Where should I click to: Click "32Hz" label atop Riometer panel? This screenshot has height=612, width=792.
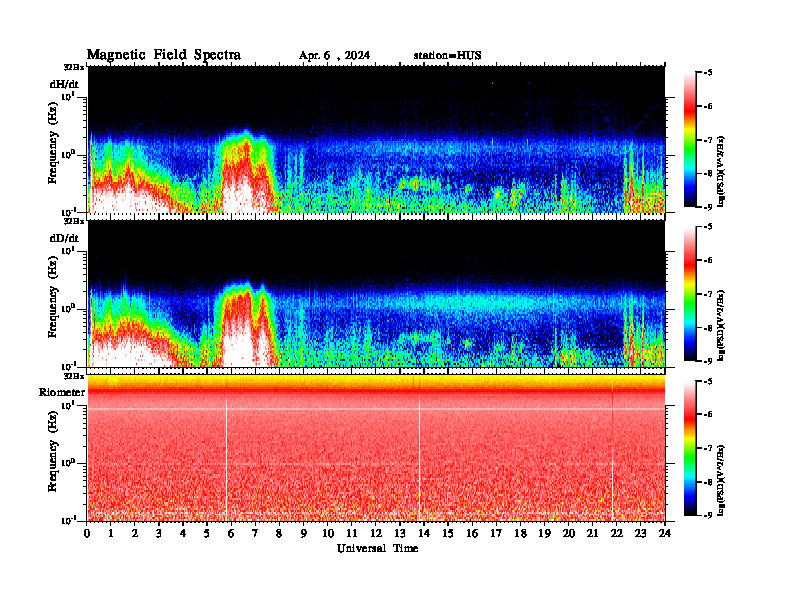point(74,376)
